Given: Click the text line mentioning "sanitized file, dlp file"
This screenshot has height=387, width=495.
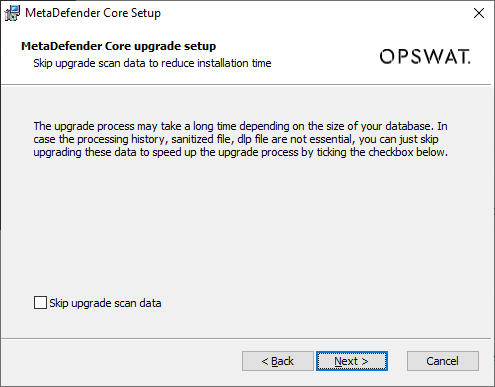Looking at the screenshot, I should [236, 139].
